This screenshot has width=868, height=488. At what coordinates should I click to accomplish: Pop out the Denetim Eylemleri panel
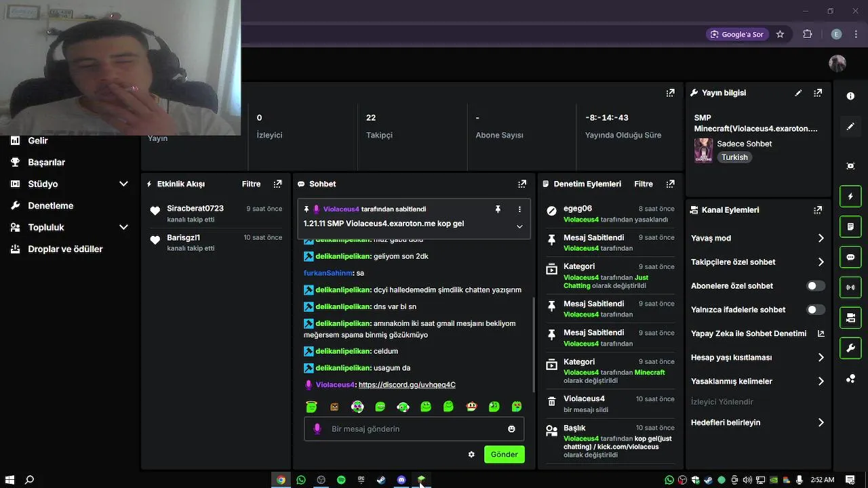tap(670, 184)
